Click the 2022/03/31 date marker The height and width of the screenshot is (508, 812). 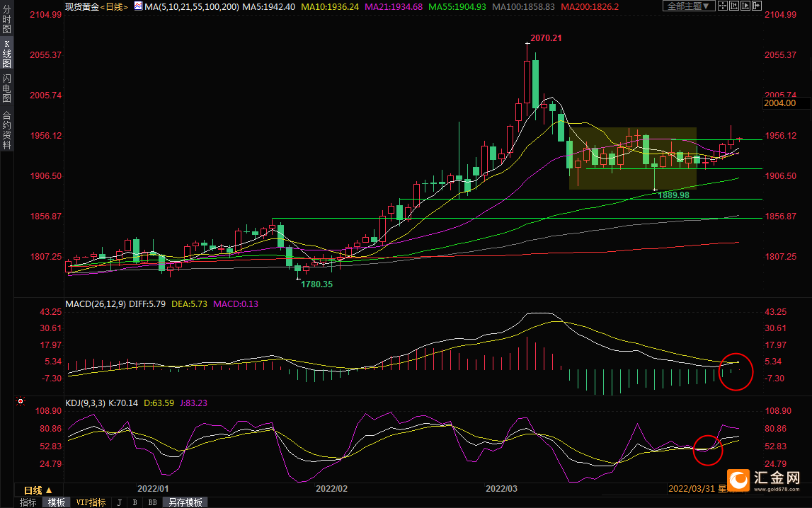point(692,488)
